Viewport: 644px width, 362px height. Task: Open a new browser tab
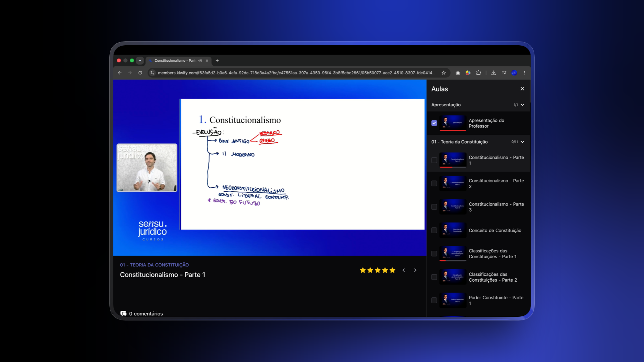217,61
